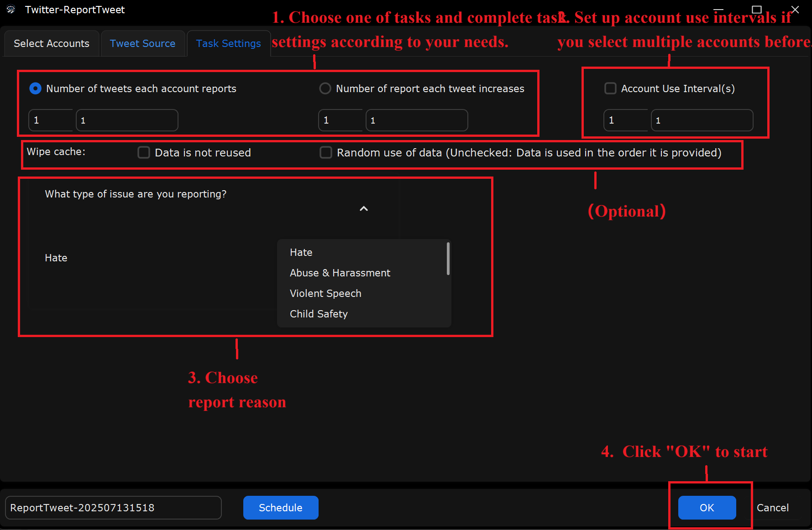Click the task name field ReportTweet-202507131518
Screen dimensions: 812x530
click(113, 508)
